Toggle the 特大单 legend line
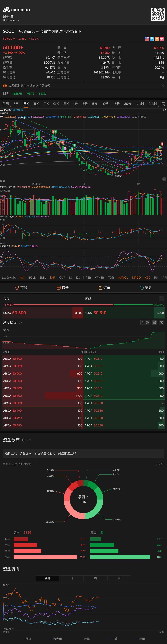 click(56, 639)
